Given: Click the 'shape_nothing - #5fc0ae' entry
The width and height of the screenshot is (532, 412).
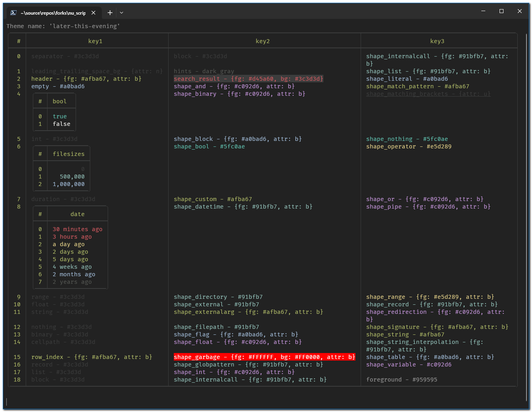Looking at the screenshot, I should click(407, 139).
